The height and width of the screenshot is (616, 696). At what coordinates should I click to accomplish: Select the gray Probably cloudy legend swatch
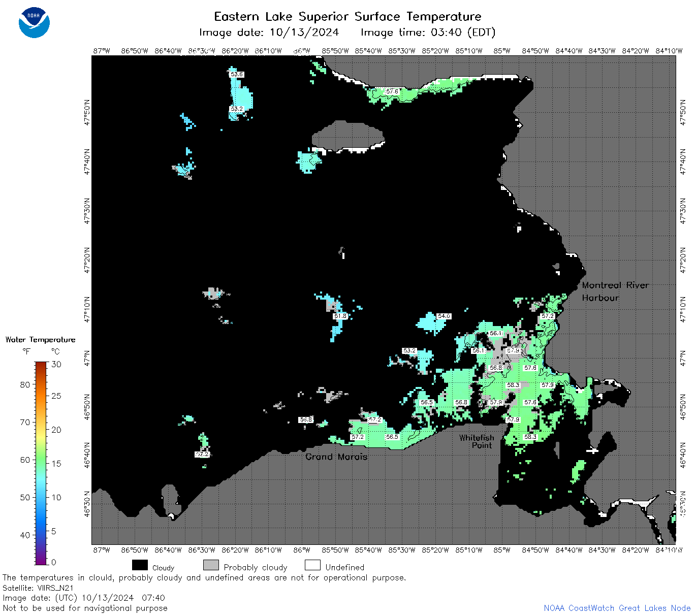pos(211,565)
